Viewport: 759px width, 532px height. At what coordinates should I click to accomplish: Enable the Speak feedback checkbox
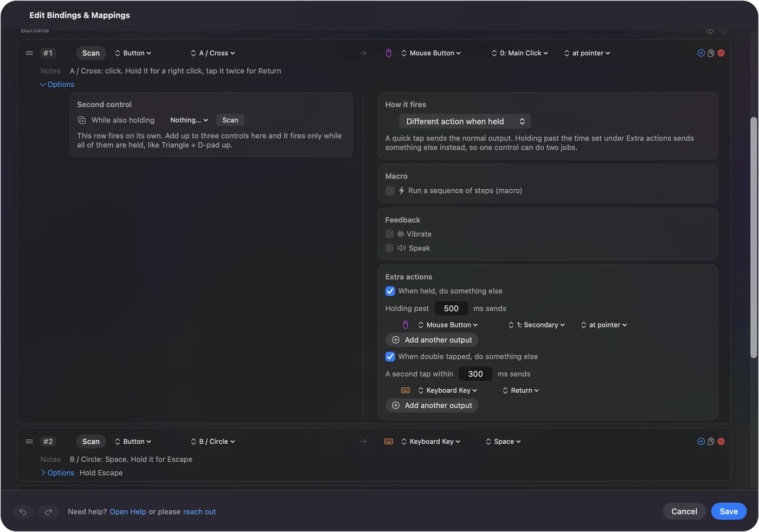coord(389,248)
